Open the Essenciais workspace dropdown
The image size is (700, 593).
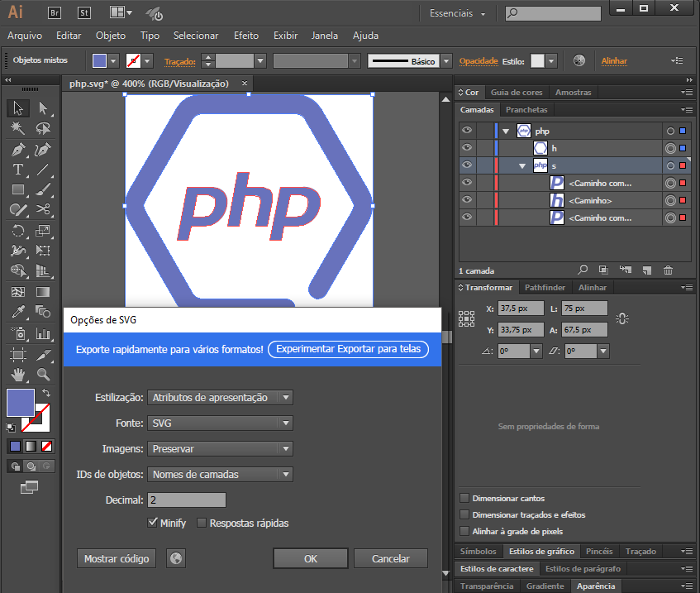pyautogui.click(x=458, y=13)
